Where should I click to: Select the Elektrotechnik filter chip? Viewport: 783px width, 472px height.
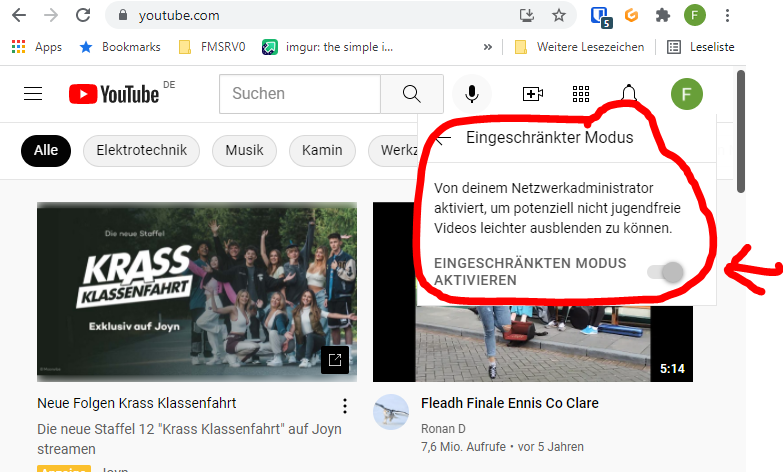(141, 150)
